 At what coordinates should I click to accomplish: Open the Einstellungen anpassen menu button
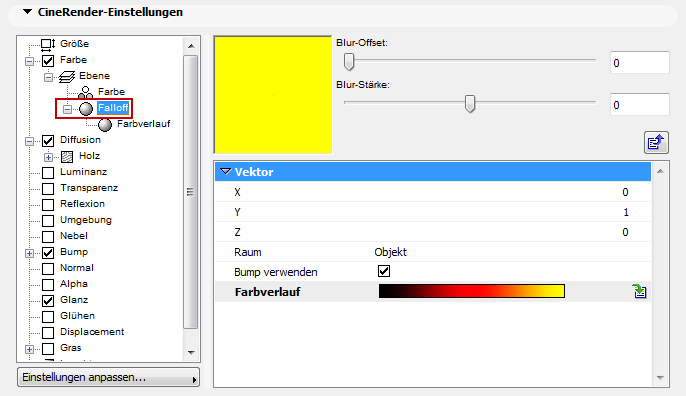point(108,377)
